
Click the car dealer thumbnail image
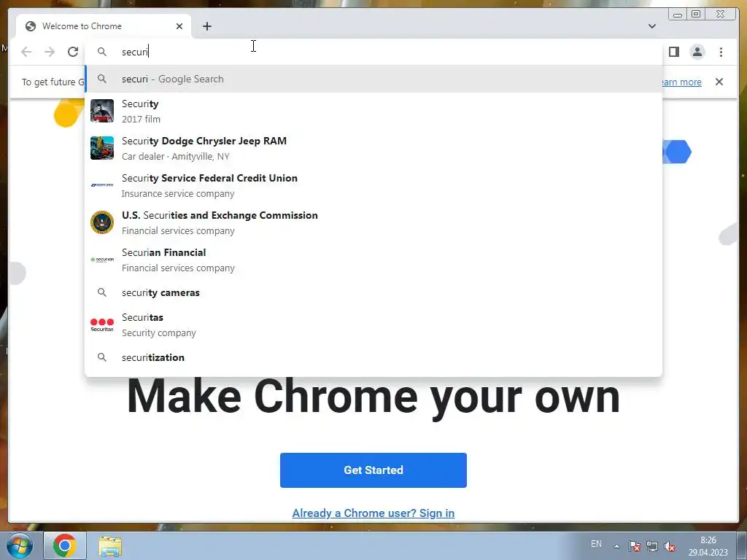[x=102, y=148]
